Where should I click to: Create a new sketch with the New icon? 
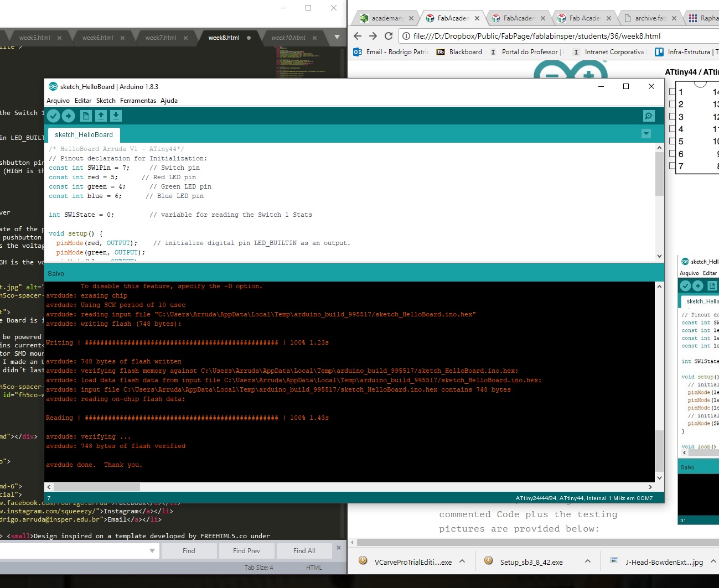tap(86, 116)
